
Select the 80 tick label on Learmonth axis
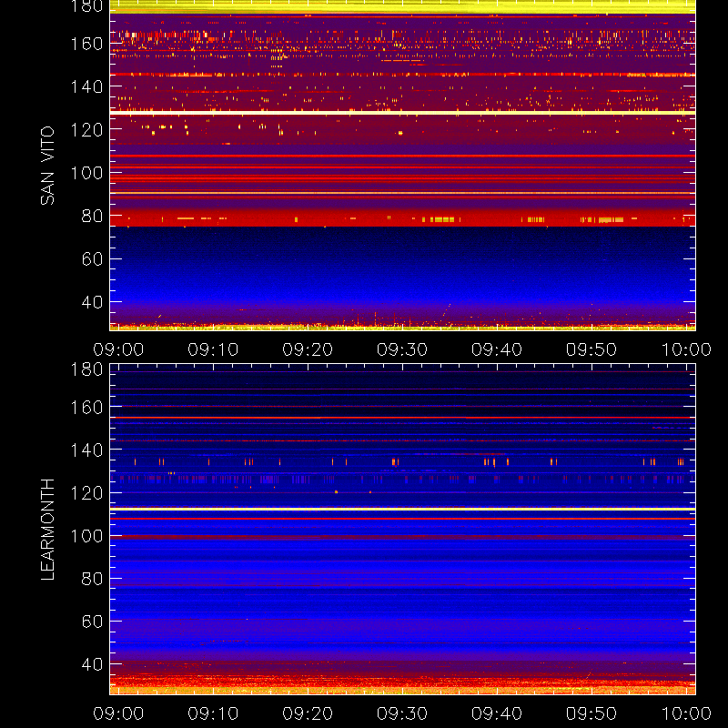pos(93,579)
